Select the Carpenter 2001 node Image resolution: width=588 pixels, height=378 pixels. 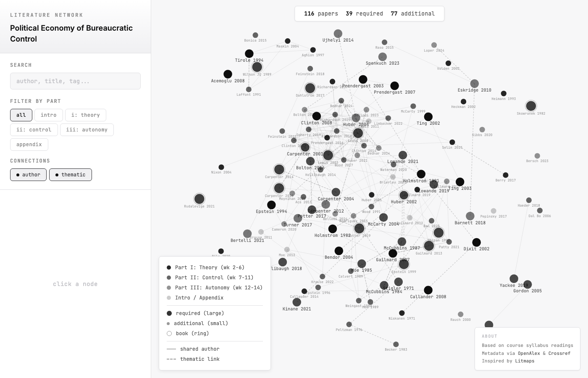[305, 147]
